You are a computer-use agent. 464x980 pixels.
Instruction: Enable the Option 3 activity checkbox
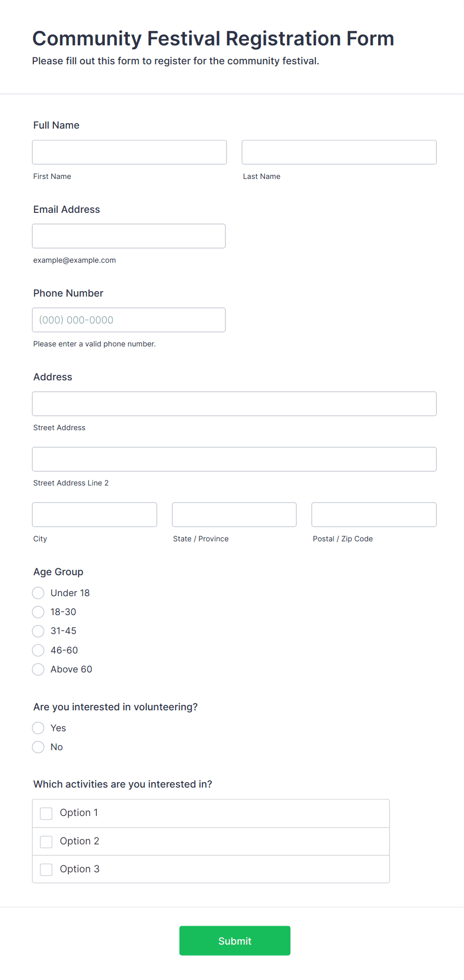coord(46,869)
